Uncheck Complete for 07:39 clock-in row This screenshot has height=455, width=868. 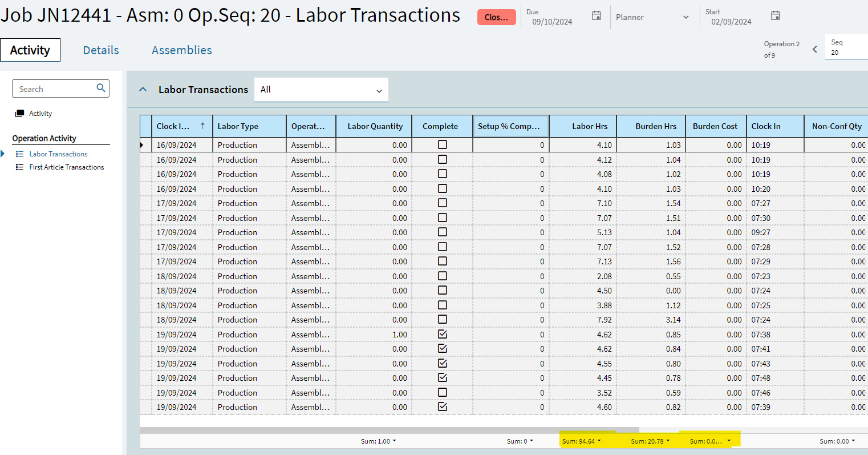[442, 406]
